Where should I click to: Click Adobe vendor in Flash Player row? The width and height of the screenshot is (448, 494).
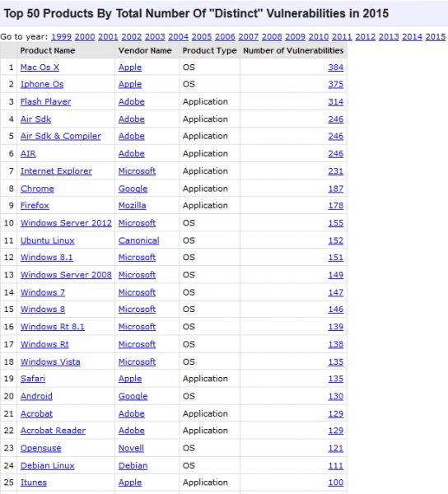click(132, 102)
